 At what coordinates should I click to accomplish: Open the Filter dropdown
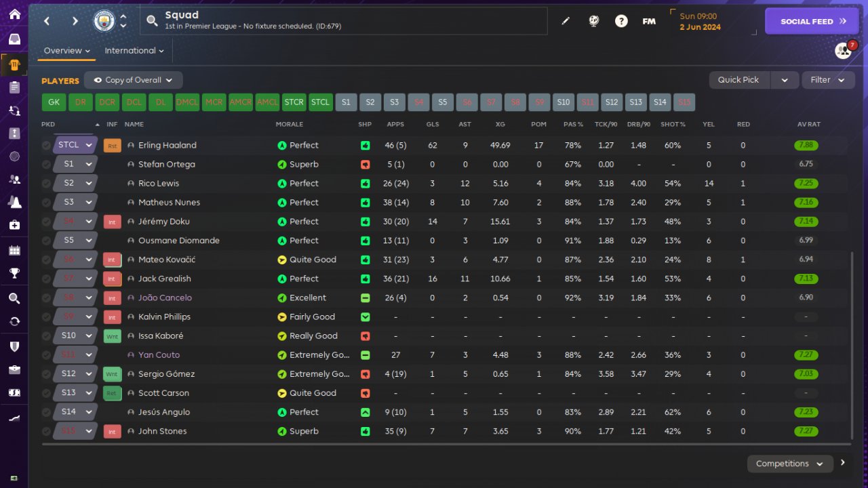pos(828,80)
